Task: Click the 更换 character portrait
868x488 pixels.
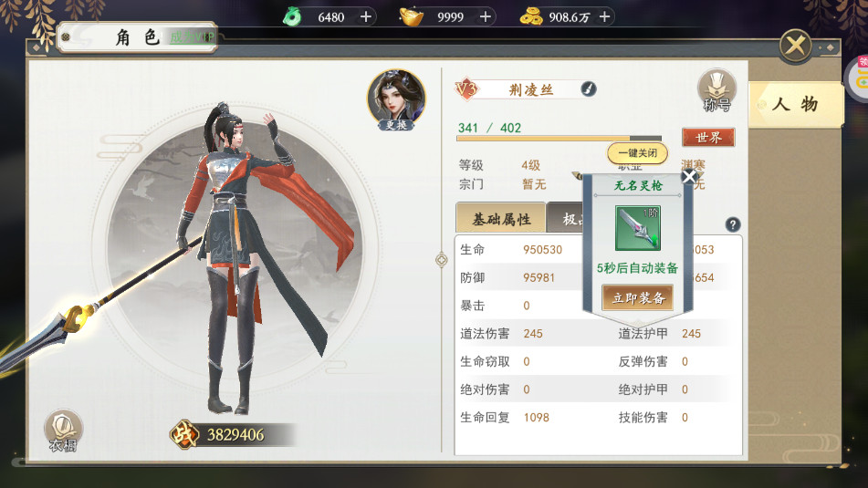Action: point(396,100)
